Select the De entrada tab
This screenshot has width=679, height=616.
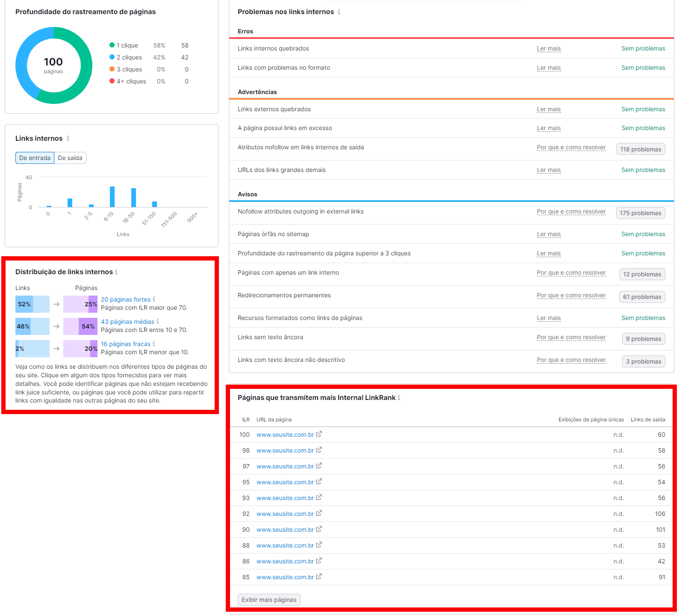pos(35,158)
